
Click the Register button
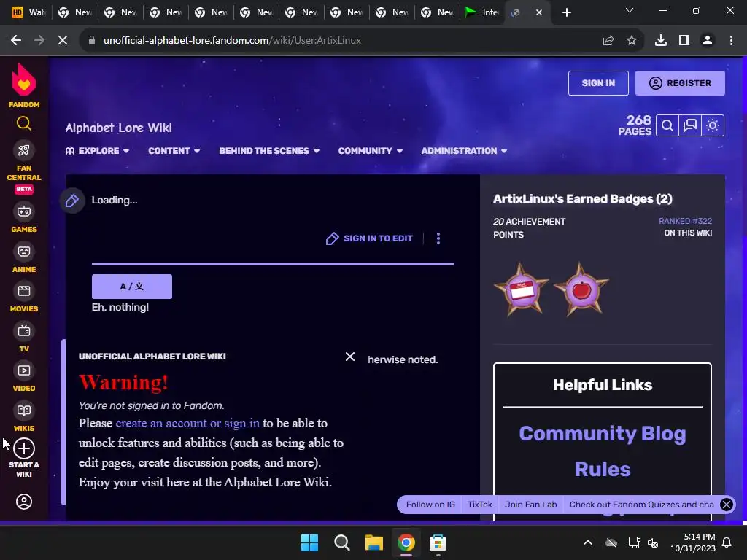680,83
